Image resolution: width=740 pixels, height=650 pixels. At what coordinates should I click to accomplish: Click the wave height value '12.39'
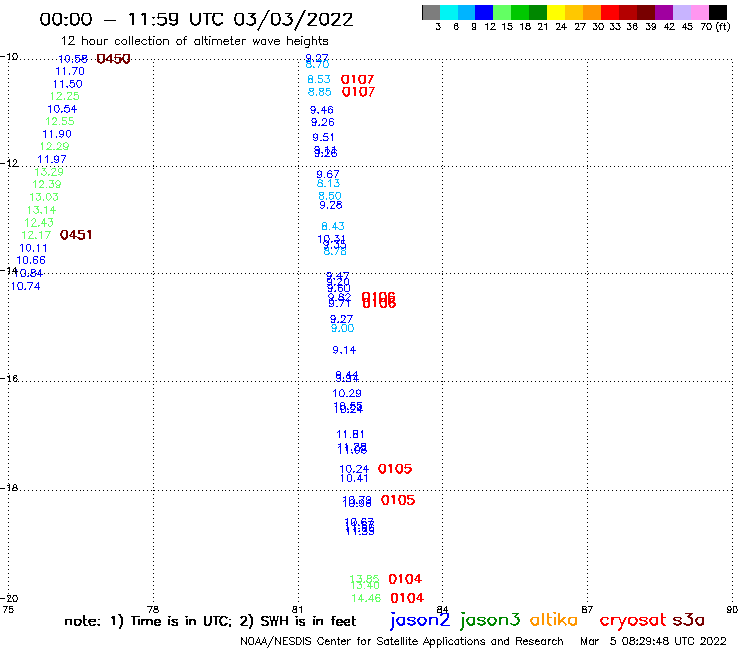tap(47, 185)
